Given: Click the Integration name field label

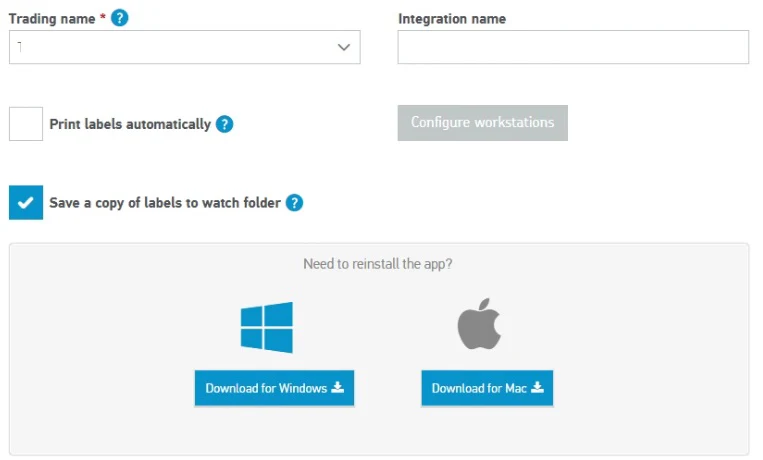Looking at the screenshot, I should pos(452,18).
